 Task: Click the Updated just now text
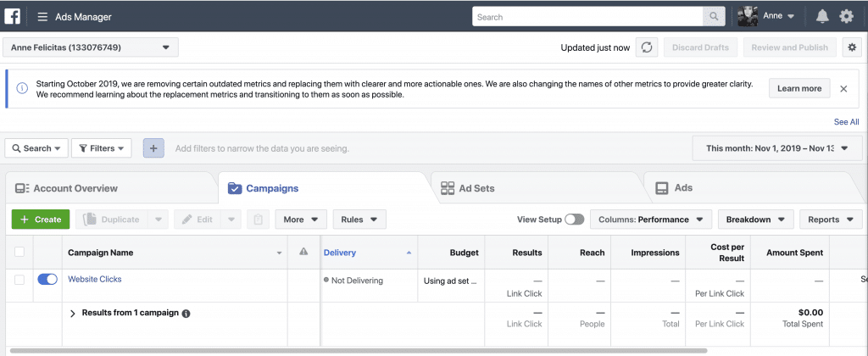tap(595, 47)
